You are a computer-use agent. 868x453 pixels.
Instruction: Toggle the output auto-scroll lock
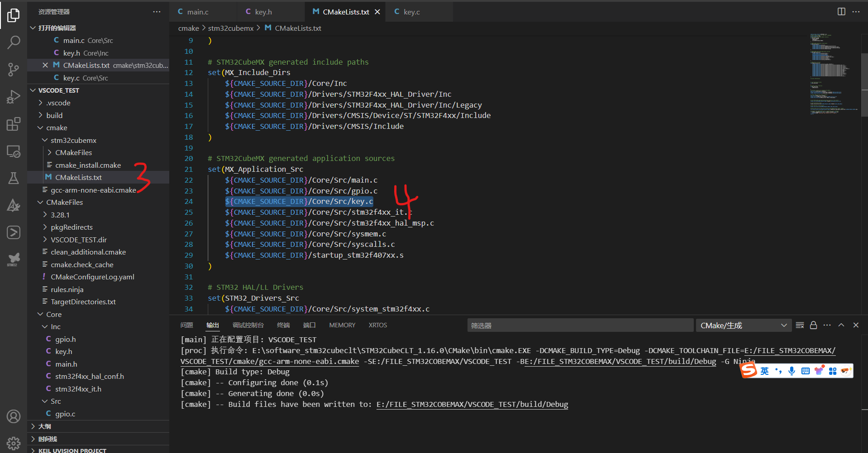pyautogui.click(x=813, y=325)
